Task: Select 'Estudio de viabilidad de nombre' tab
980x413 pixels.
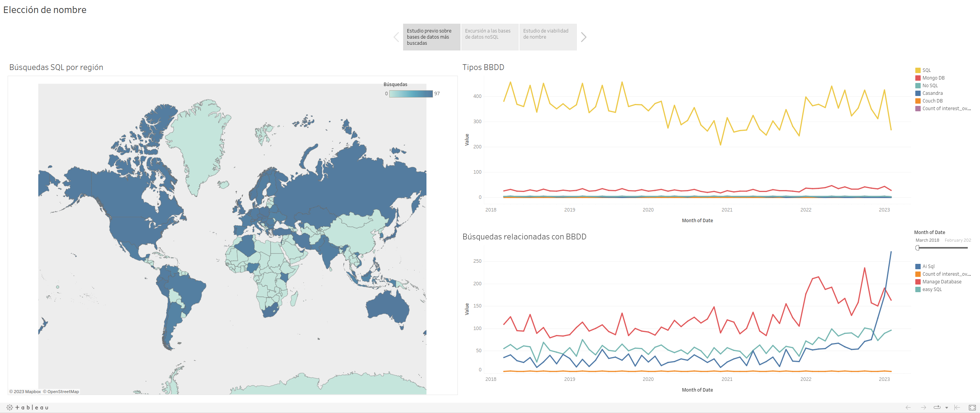Action: [x=548, y=37]
